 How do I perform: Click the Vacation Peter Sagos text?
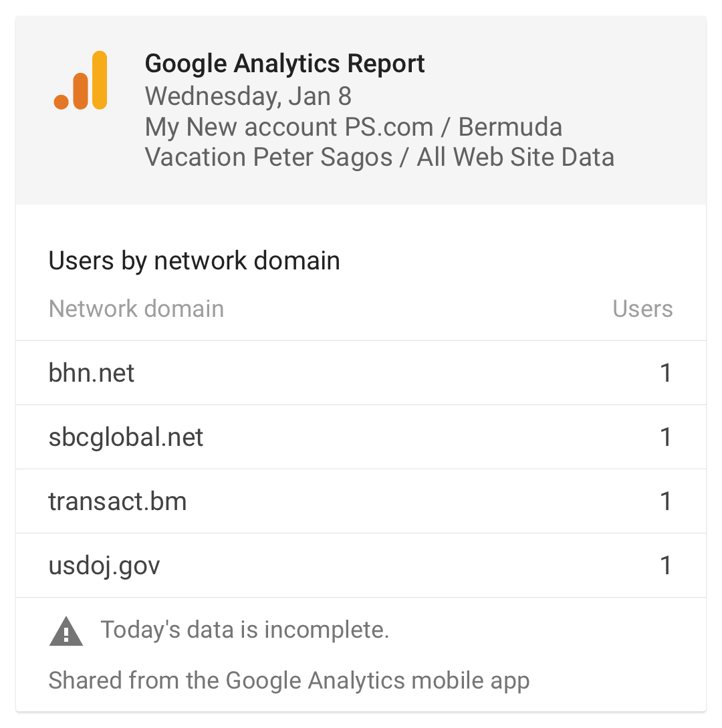point(268,157)
